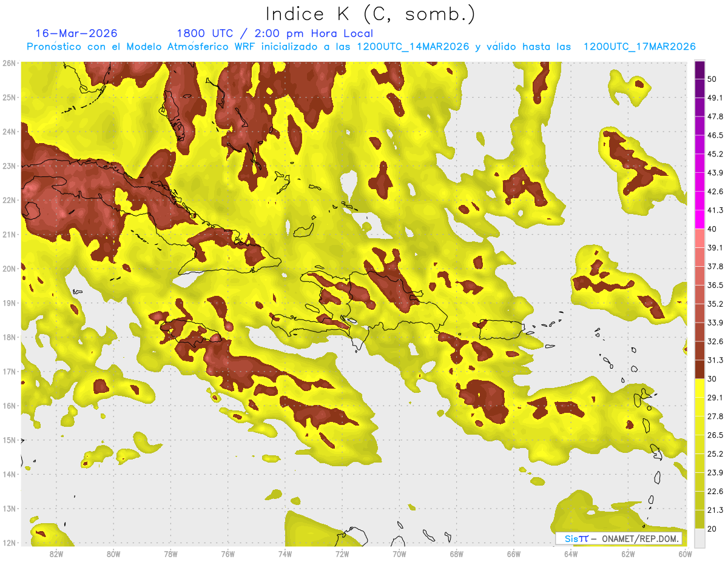
Task: Click the longitude label '70W'
Action: pos(399,554)
